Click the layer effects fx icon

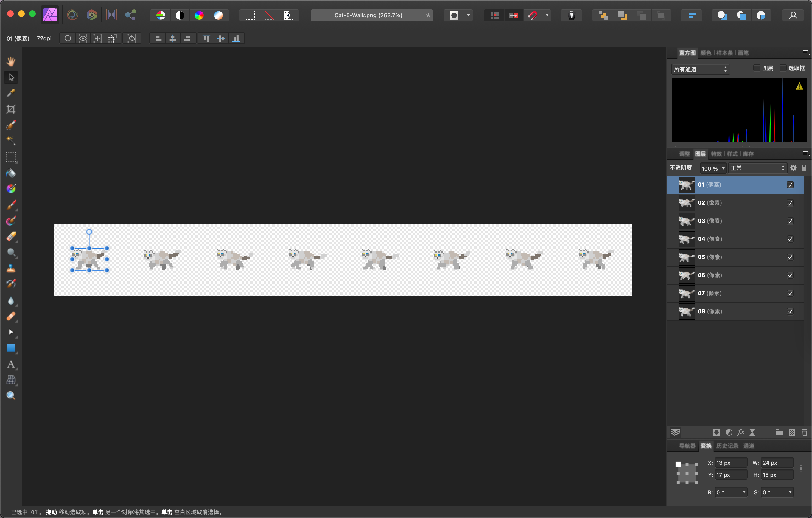click(x=741, y=432)
